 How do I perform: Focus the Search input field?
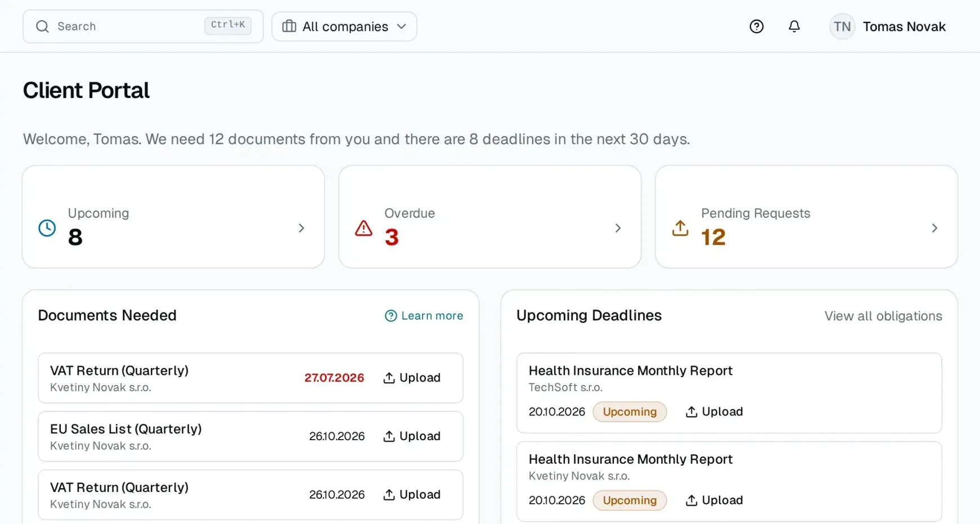tap(143, 26)
